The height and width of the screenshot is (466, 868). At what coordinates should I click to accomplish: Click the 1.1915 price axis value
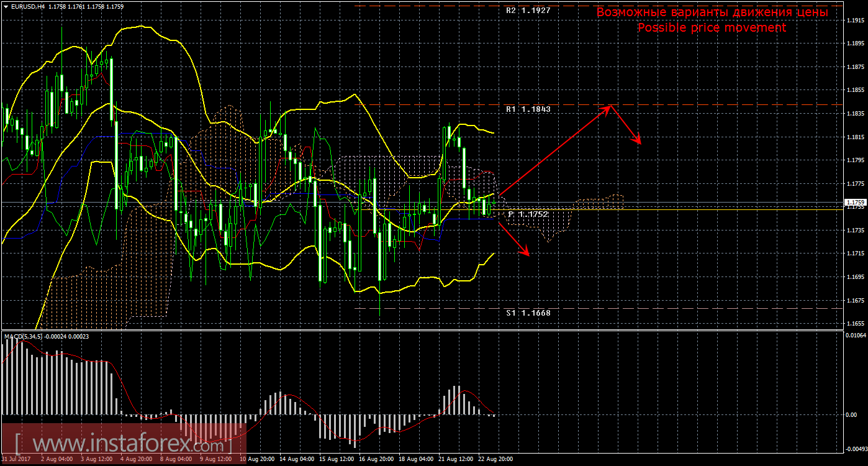(x=856, y=21)
